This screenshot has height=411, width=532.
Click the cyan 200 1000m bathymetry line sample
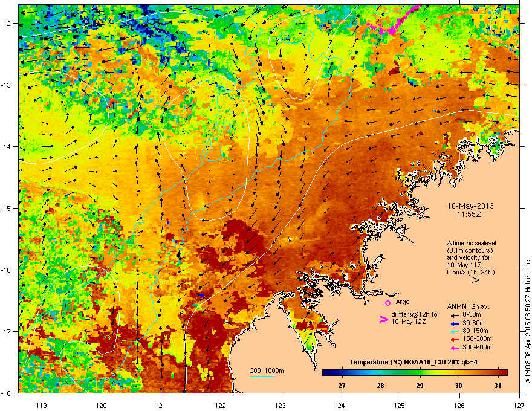click(x=262, y=376)
